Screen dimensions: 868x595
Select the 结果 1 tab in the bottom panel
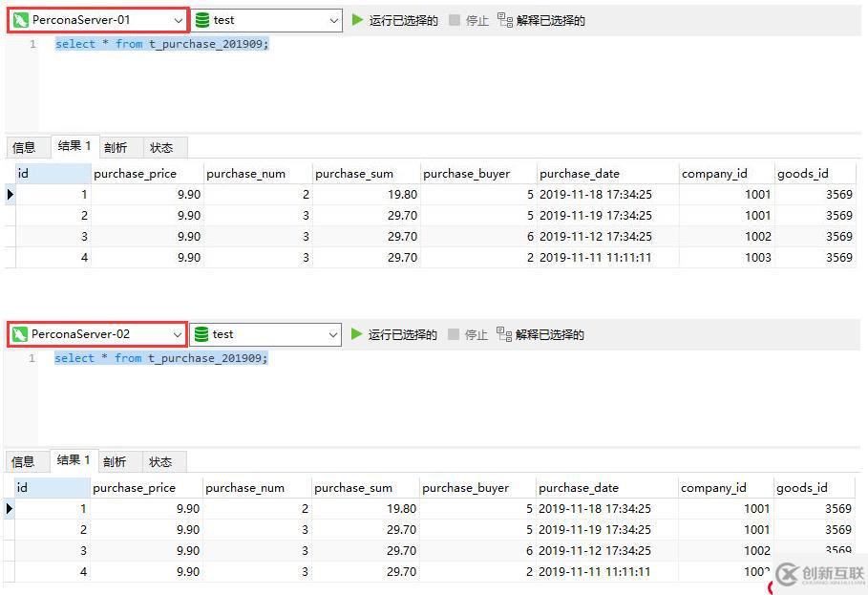click(x=72, y=461)
